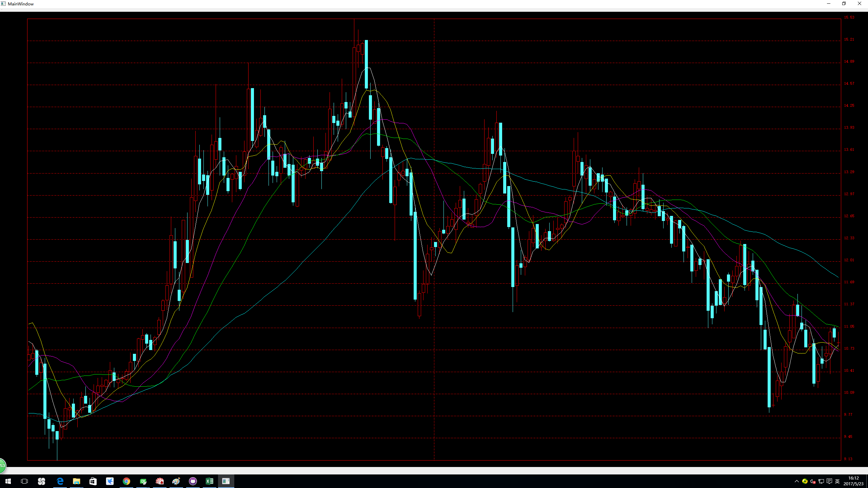Select the active MainWindow taskbar item
The image size is (868, 488).
click(x=226, y=481)
